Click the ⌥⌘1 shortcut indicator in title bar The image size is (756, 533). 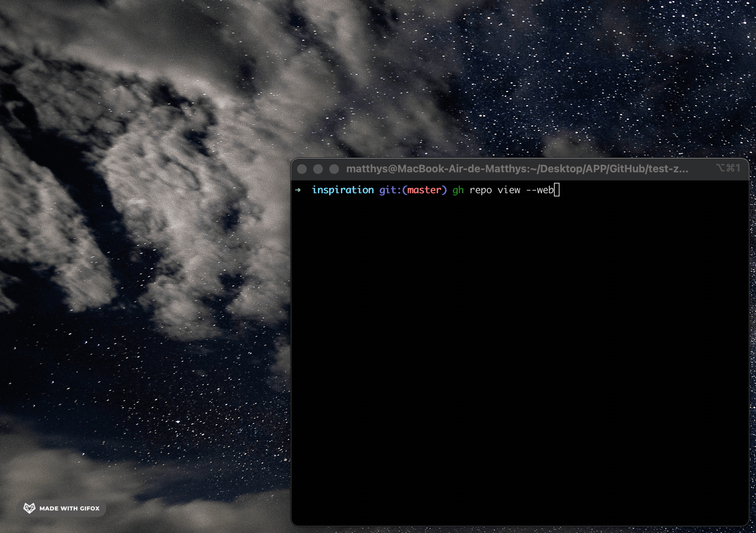pyautogui.click(x=728, y=168)
